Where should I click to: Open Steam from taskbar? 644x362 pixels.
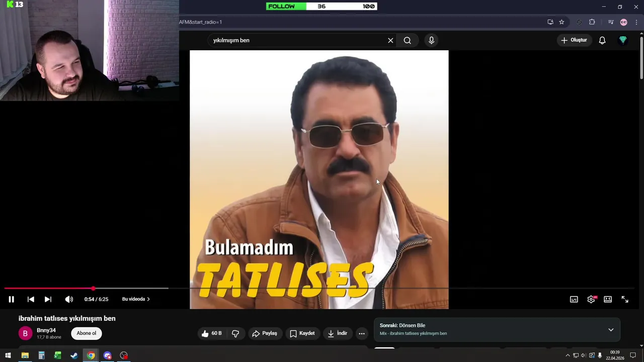click(74, 355)
